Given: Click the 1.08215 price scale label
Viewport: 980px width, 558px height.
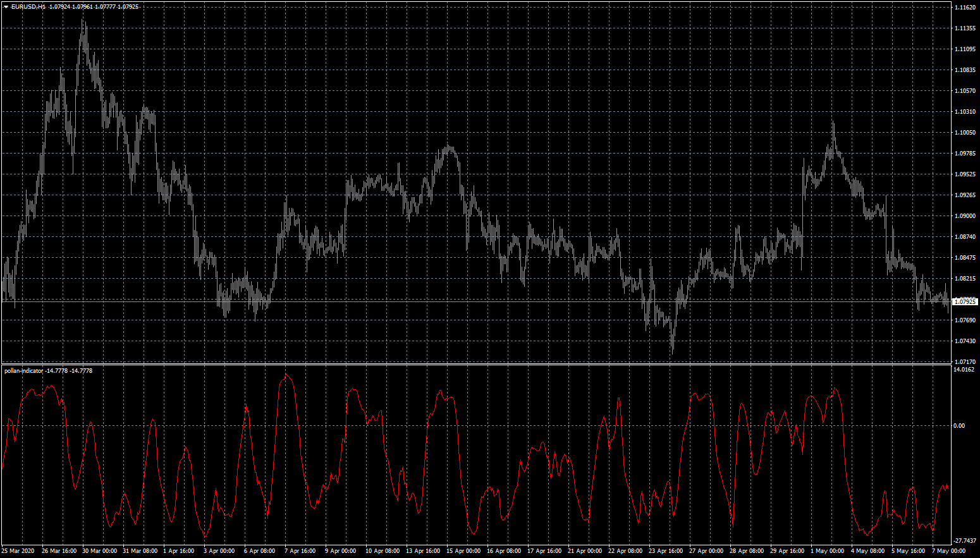Looking at the screenshot, I should point(965,279).
